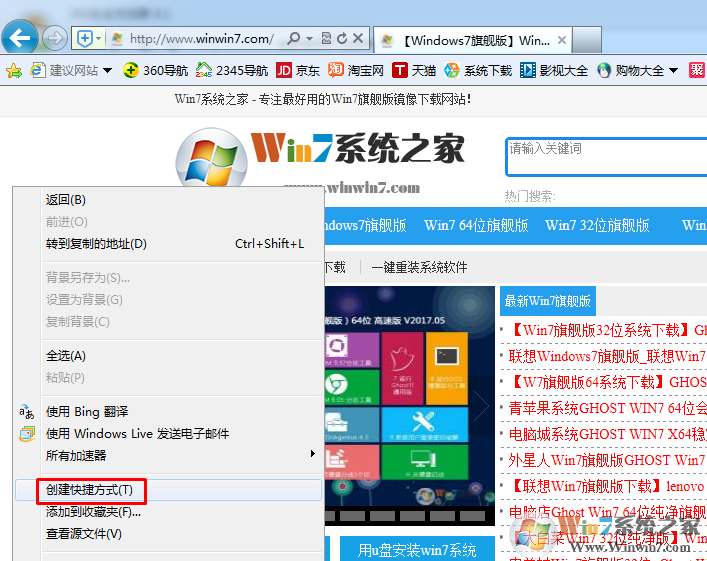
Task: Expand the 购物大全 dropdown arrow
Action: (673, 70)
